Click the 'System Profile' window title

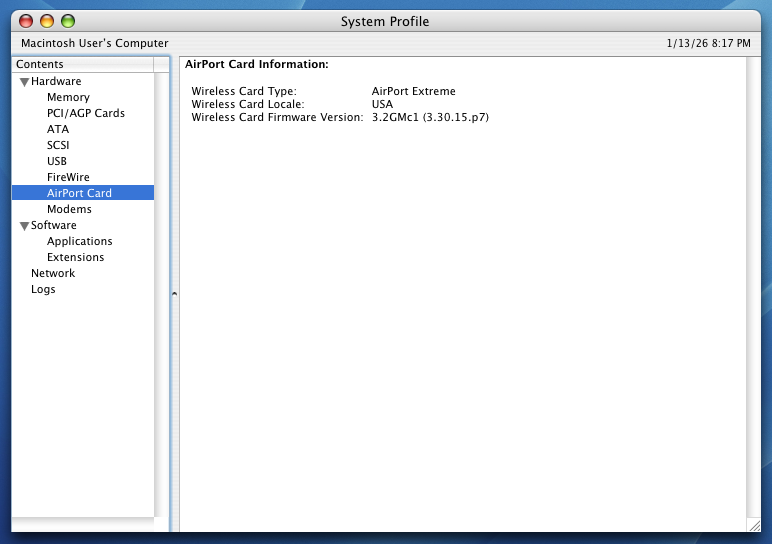[385, 21]
